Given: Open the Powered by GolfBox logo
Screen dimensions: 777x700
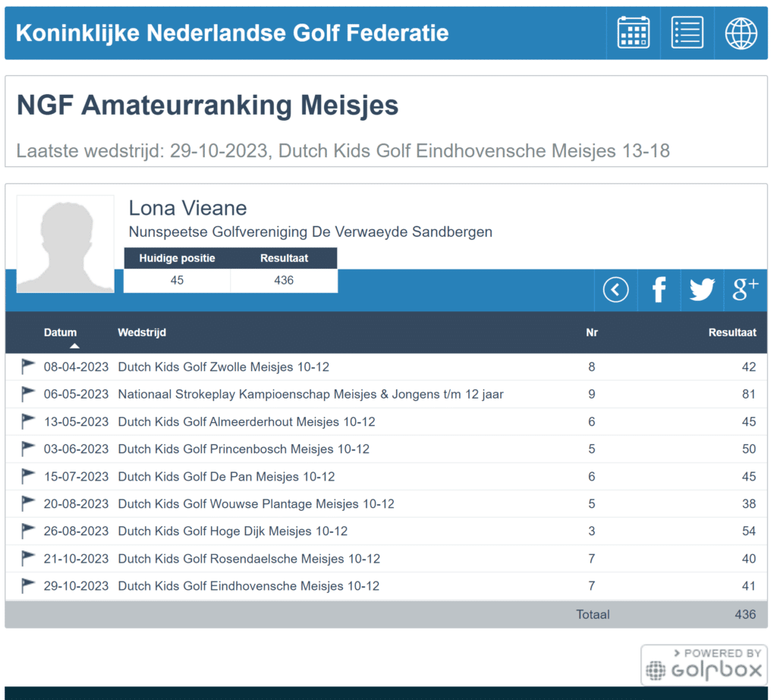Looking at the screenshot, I should pyautogui.click(x=703, y=665).
